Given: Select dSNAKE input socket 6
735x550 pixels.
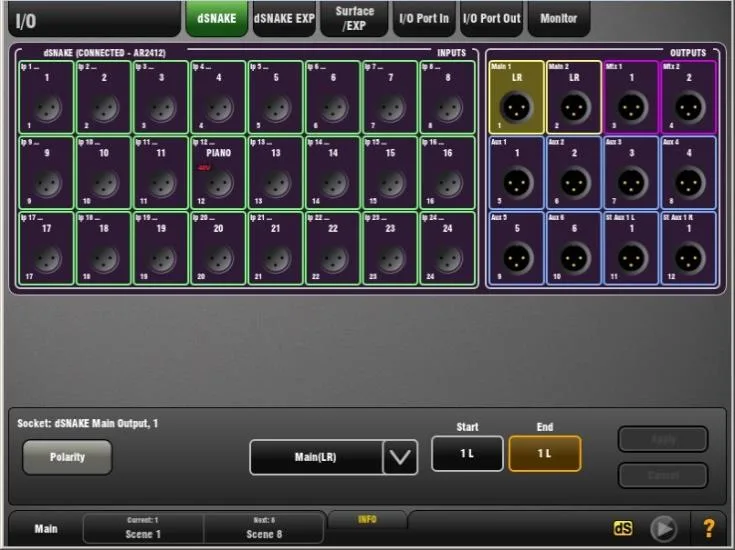Looking at the screenshot, I should [333, 98].
